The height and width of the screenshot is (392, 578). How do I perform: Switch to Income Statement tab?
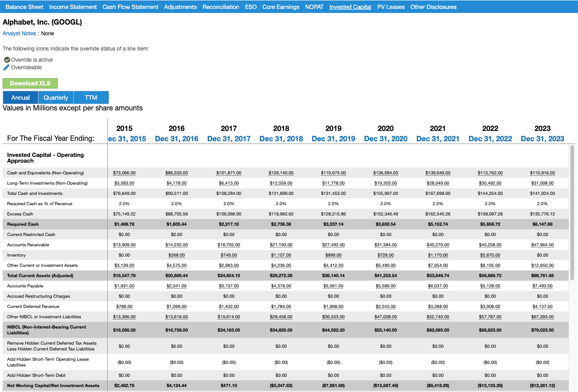[x=73, y=7]
